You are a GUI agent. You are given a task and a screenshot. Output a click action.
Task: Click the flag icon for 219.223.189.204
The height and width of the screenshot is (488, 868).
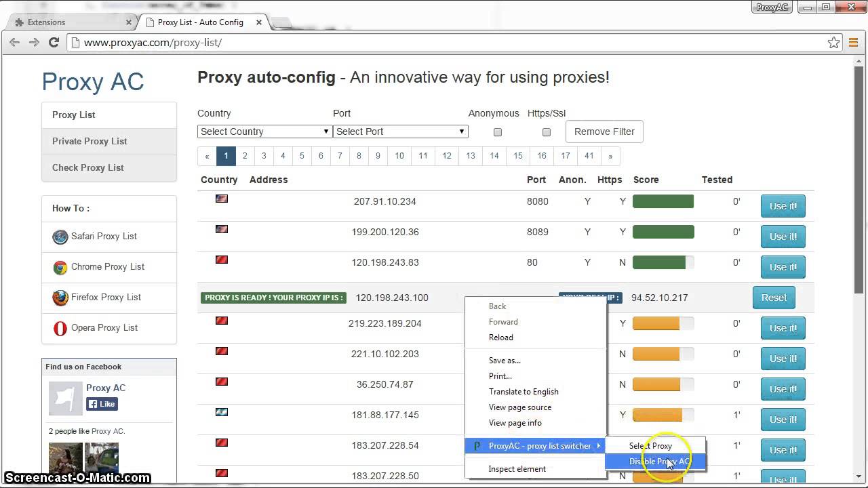click(x=222, y=321)
